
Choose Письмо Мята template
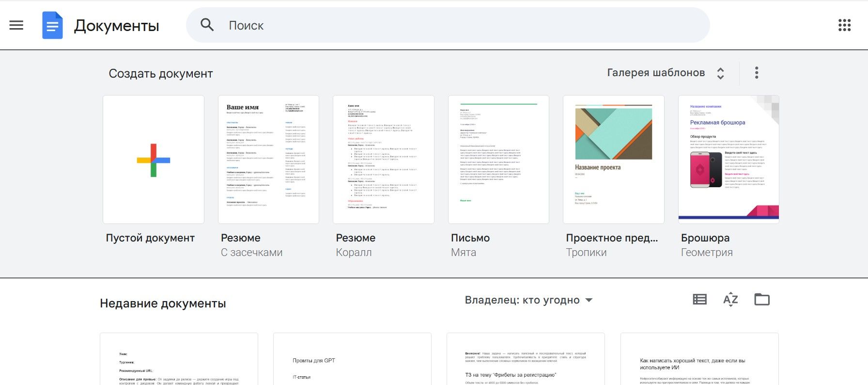click(498, 160)
